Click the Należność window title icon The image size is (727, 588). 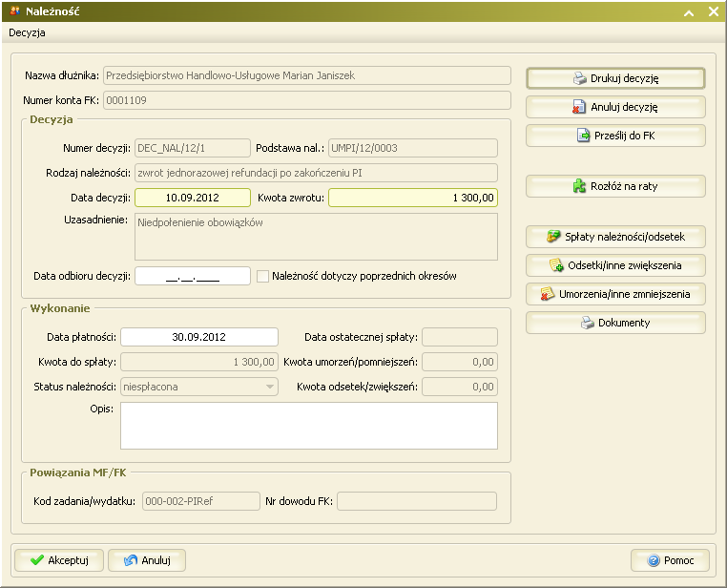pos(15,10)
